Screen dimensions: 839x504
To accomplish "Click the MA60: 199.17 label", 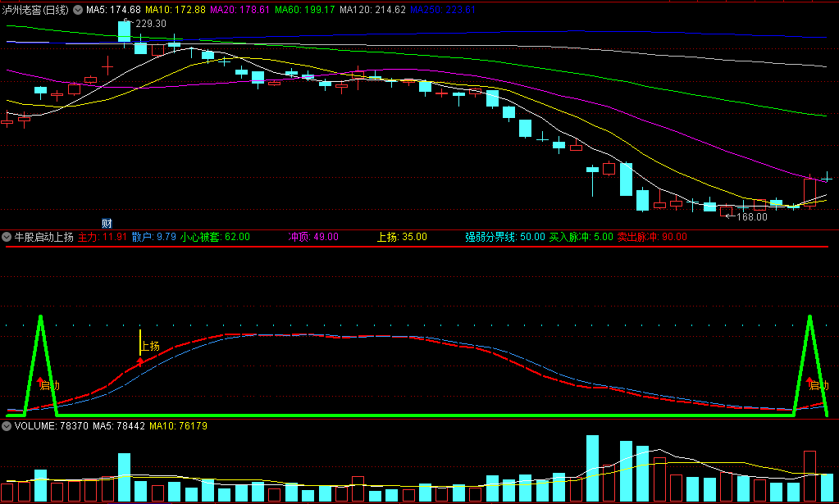I will [x=304, y=10].
